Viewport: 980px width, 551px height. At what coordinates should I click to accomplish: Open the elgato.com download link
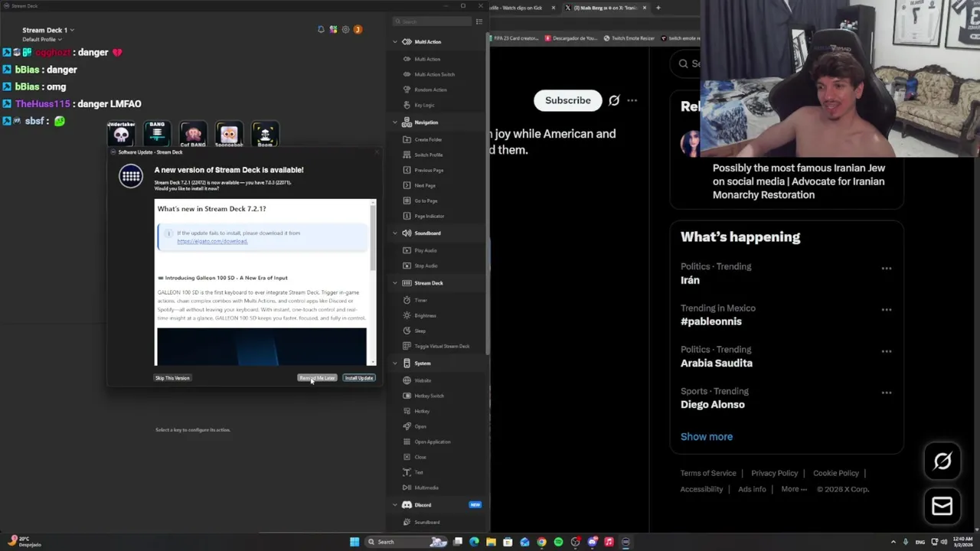(212, 241)
